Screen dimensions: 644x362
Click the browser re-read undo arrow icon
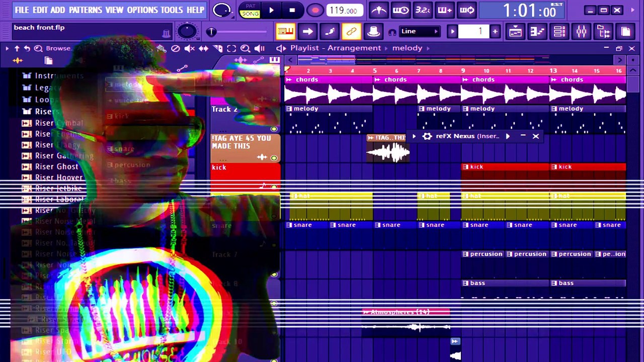[x=27, y=48]
